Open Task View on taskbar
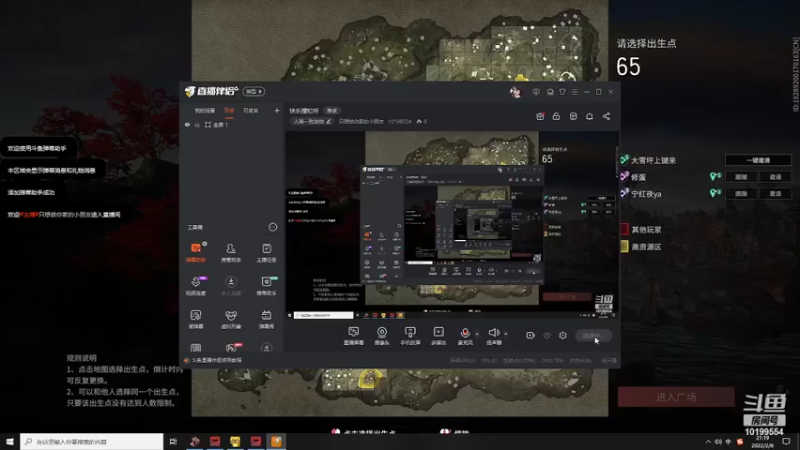The image size is (800, 450). 173,441
